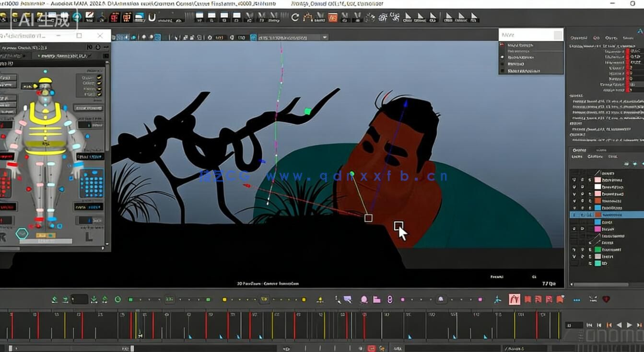This screenshot has width=644, height=352.
Task: Click the pink lock icon in animation toolbar
Action: coord(389,300)
